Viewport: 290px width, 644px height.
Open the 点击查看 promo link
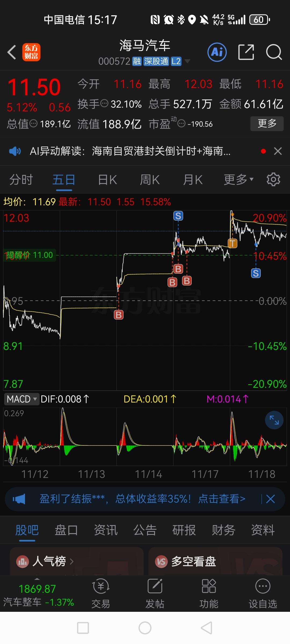(x=222, y=499)
